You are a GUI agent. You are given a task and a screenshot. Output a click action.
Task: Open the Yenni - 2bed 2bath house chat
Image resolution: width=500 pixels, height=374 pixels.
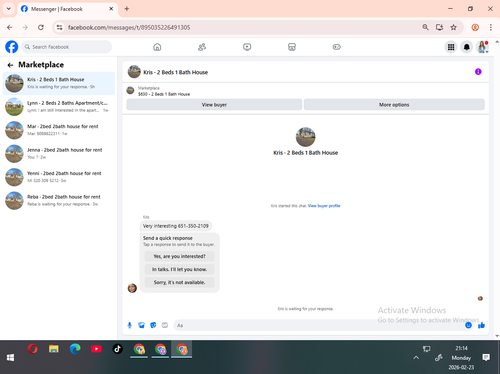click(x=59, y=177)
